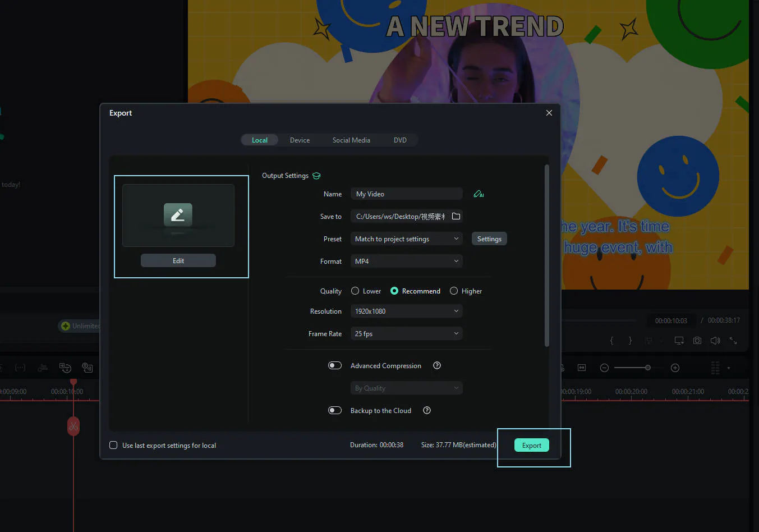Click the 00:00:10:03 current timecode
This screenshot has height=532, width=759.
point(671,320)
